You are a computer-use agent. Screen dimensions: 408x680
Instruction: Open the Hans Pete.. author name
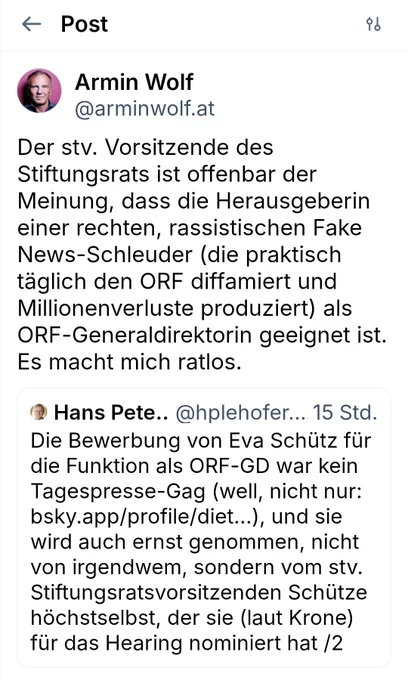111,412
